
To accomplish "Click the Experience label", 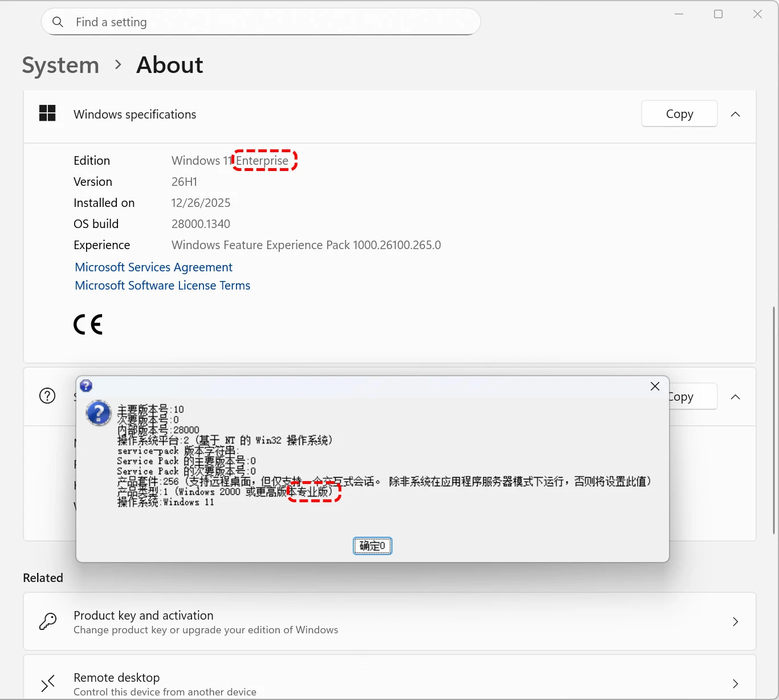I will click(102, 245).
